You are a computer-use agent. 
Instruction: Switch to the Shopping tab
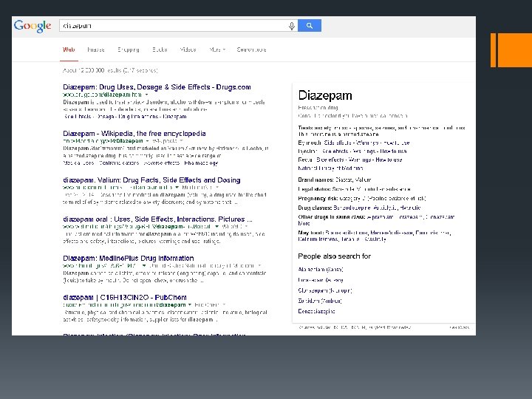(129, 50)
